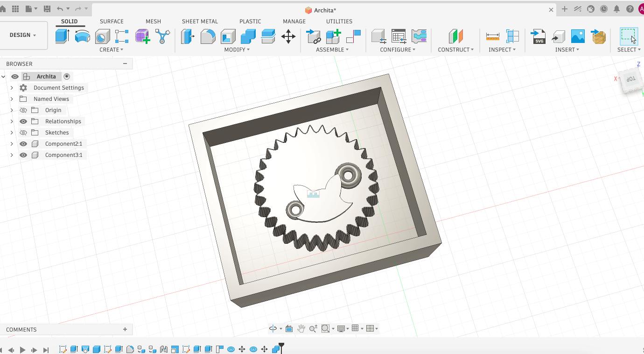Image resolution: width=644 pixels, height=354 pixels.
Task: Select the Hole tool
Action: coord(102,36)
